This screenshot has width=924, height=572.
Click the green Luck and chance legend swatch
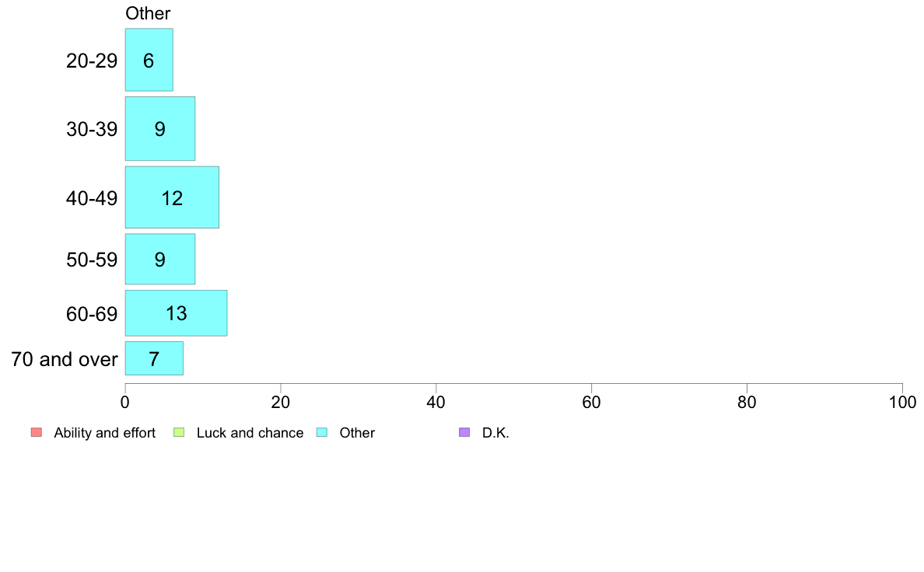178,433
